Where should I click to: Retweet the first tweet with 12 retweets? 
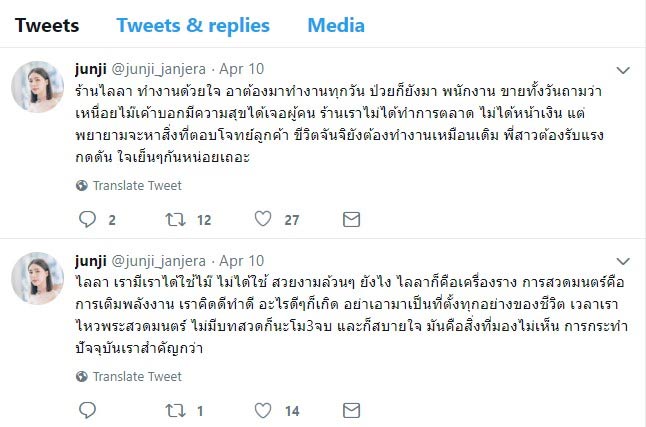click(176, 218)
